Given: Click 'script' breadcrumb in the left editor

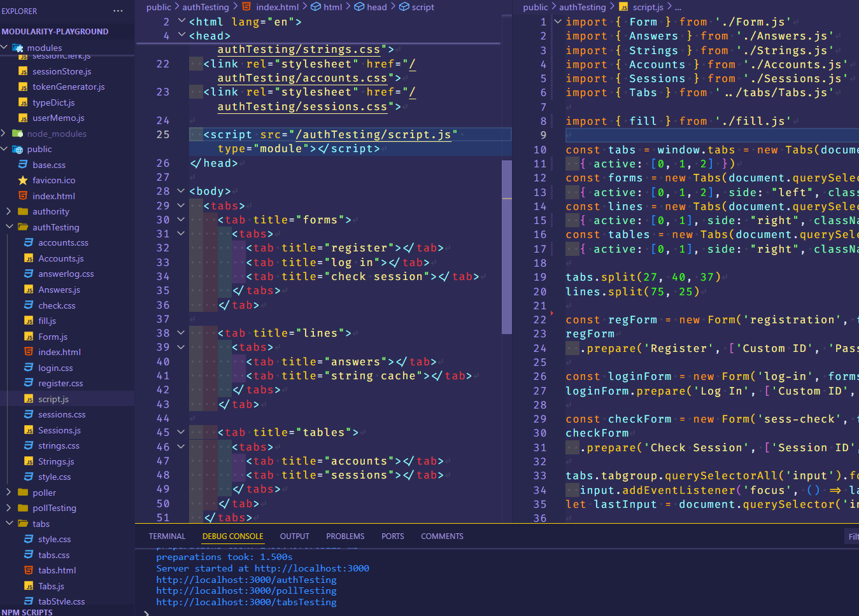Looking at the screenshot, I should (x=423, y=7).
